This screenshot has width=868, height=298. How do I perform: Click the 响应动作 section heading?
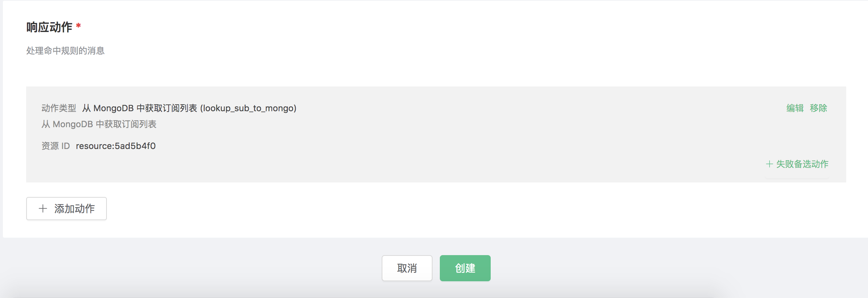(x=49, y=27)
